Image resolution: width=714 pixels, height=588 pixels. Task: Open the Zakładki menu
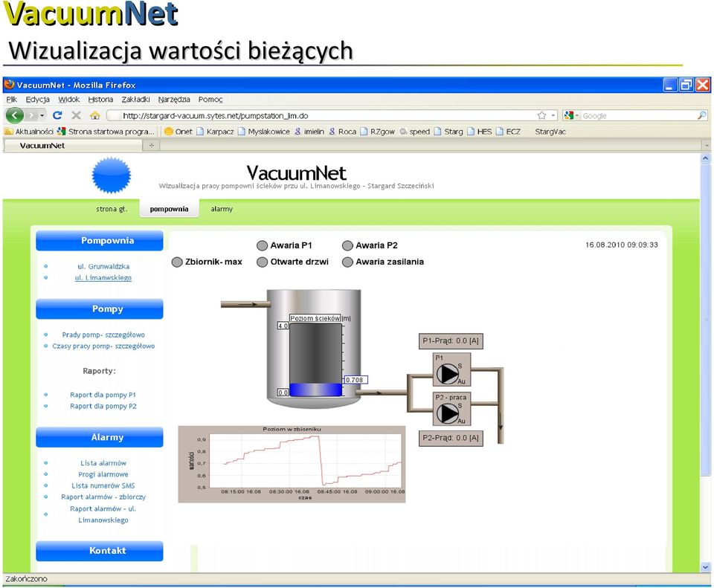click(135, 99)
